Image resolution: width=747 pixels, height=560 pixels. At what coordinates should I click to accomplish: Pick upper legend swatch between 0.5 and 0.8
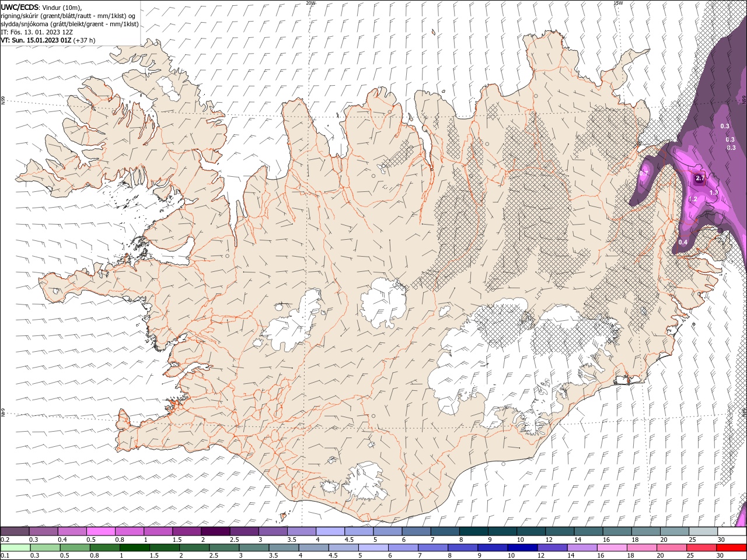tap(100, 531)
